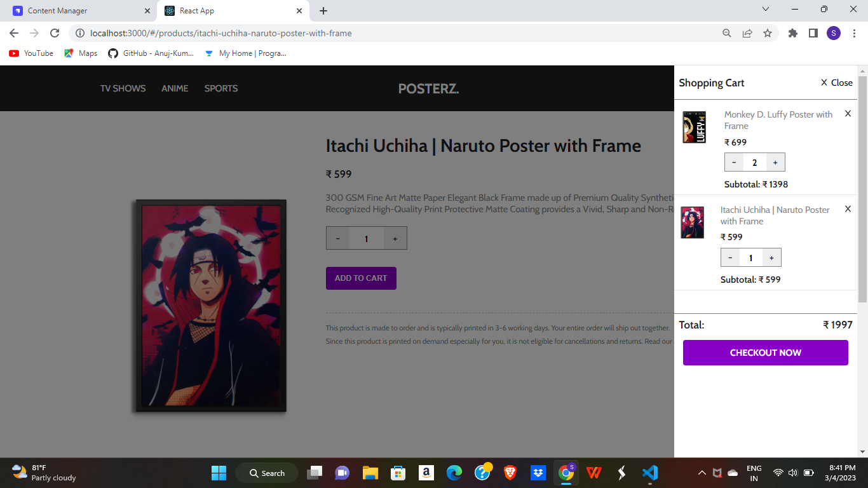Close the Shopping Cart panel
Image resolution: width=868 pixels, height=488 pixels.
coord(837,83)
